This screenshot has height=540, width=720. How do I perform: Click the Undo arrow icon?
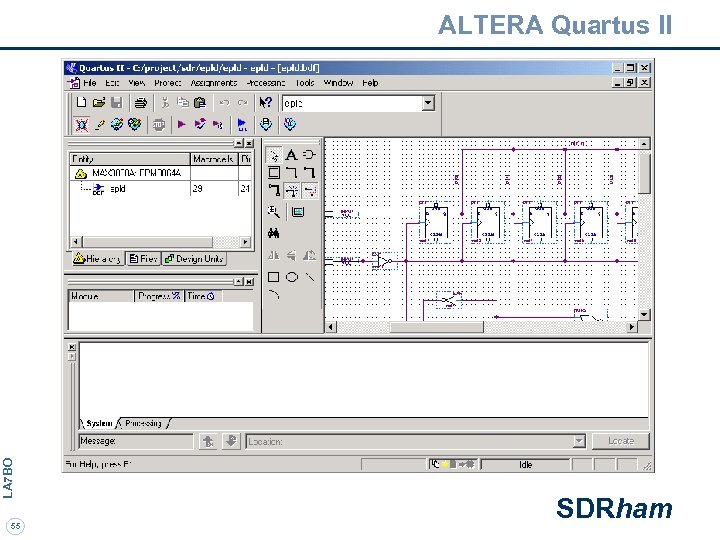pyautogui.click(x=224, y=103)
